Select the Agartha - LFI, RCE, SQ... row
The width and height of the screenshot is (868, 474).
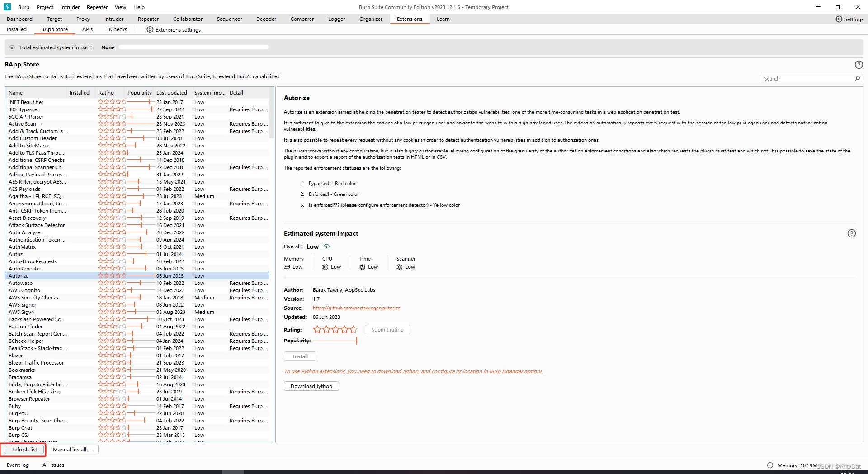[x=137, y=196]
